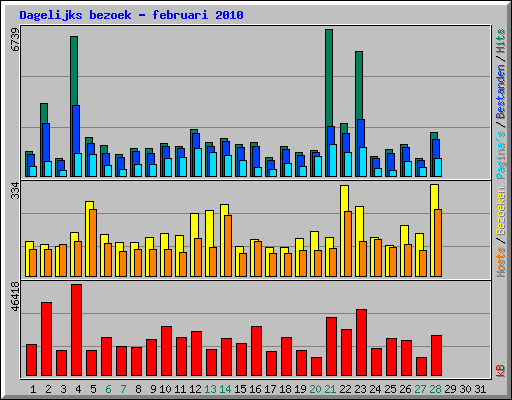The height and width of the screenshot is (400, 512).
Task: Click the cyan pages bar for day 21
Action: [333, 160]
